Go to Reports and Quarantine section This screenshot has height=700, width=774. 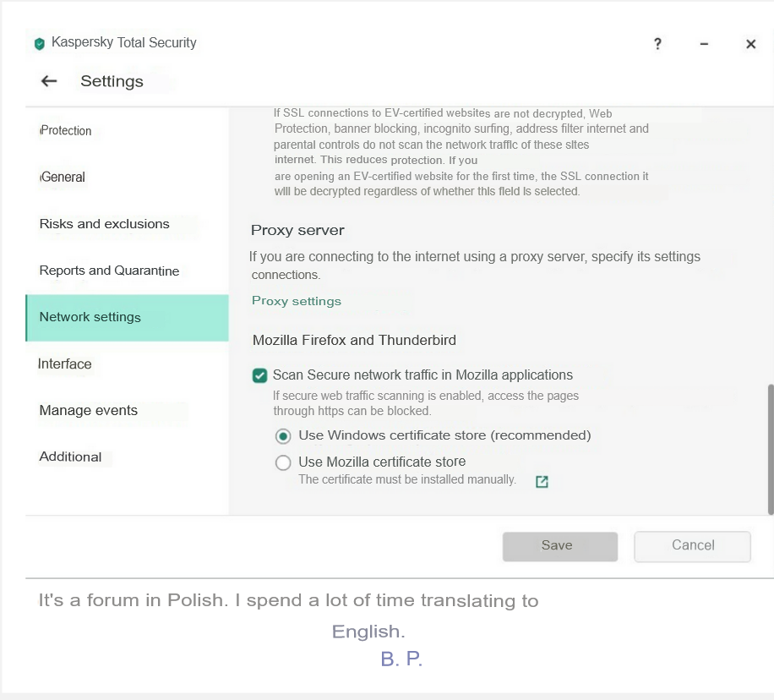point(109,271)
